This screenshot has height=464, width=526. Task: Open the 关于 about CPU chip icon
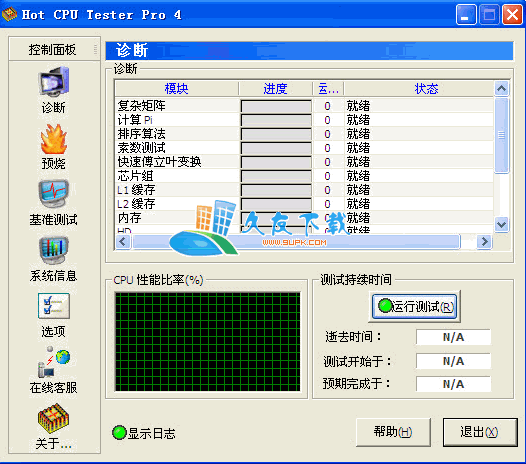click(x=54, y=418)
